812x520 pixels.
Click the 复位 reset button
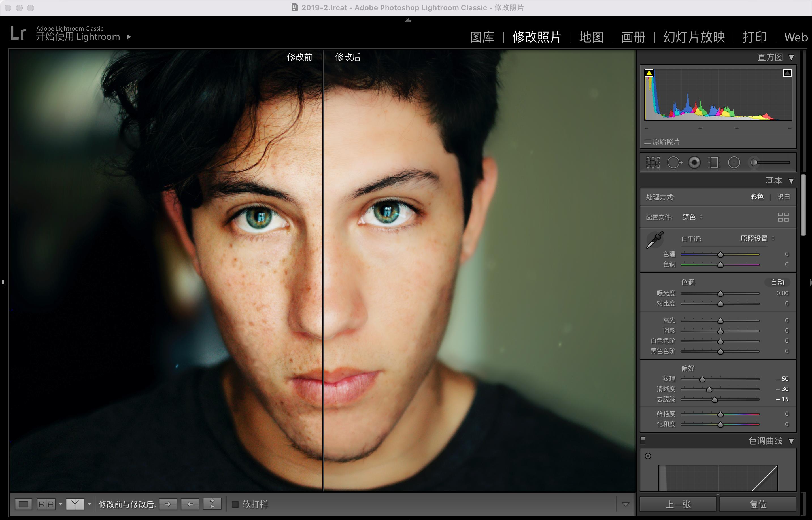point(758,504)
